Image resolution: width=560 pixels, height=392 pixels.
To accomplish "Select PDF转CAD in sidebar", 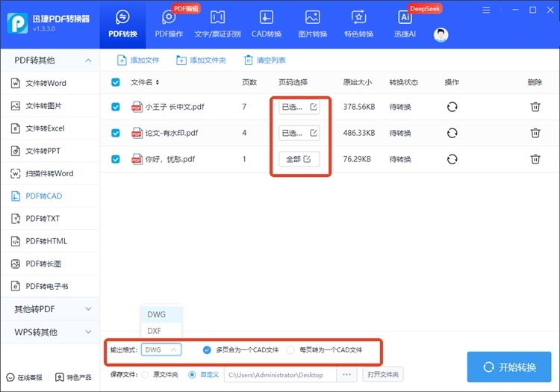I will (x=50, y=196).
